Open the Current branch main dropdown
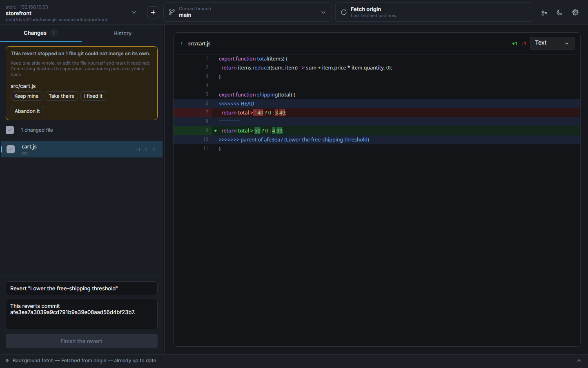588x368 pixels. point(247,12)
